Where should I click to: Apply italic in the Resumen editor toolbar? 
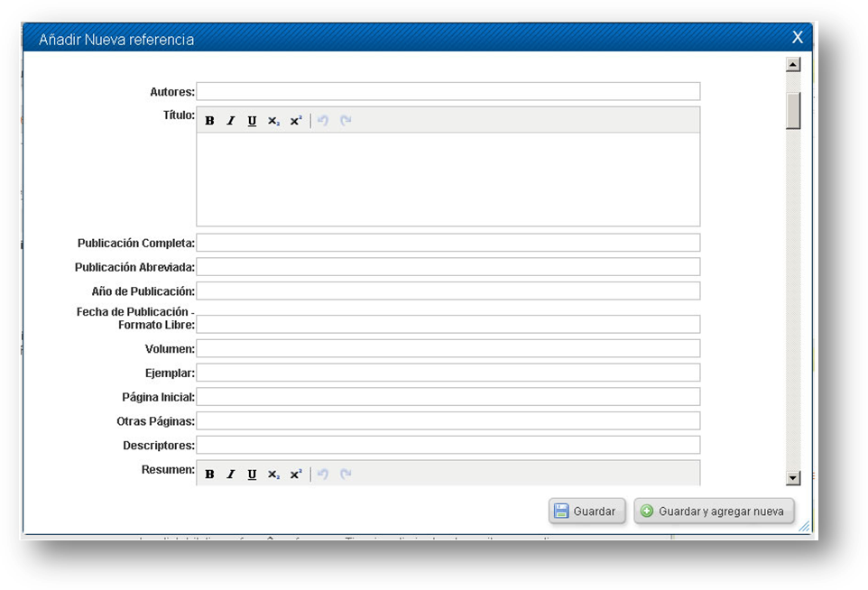point(231,475)
